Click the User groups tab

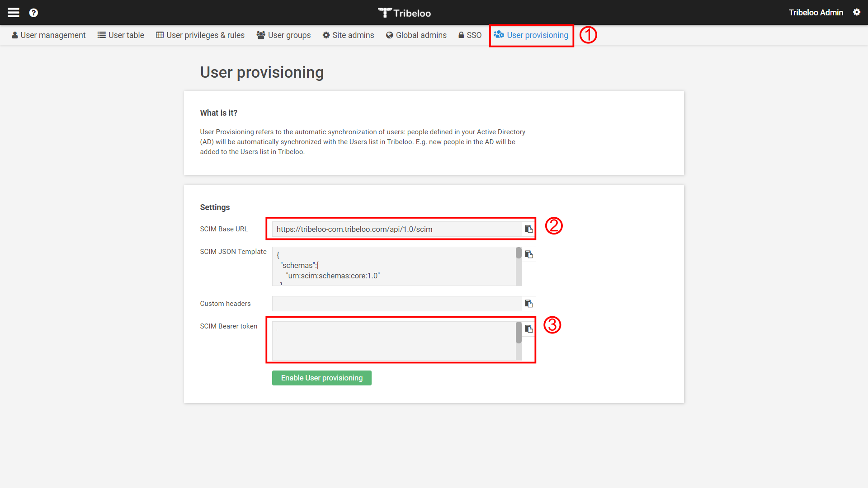click(289, 34)
